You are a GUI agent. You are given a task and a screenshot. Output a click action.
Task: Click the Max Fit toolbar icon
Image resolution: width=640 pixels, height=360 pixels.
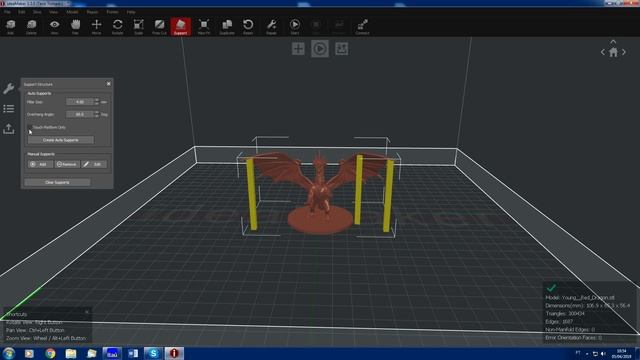[x=204, y=27]
